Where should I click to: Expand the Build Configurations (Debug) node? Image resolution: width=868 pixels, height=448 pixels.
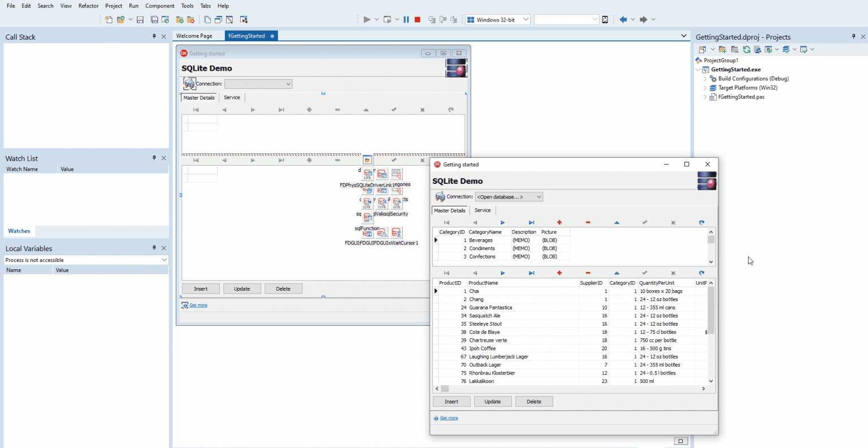click(705, 79)
